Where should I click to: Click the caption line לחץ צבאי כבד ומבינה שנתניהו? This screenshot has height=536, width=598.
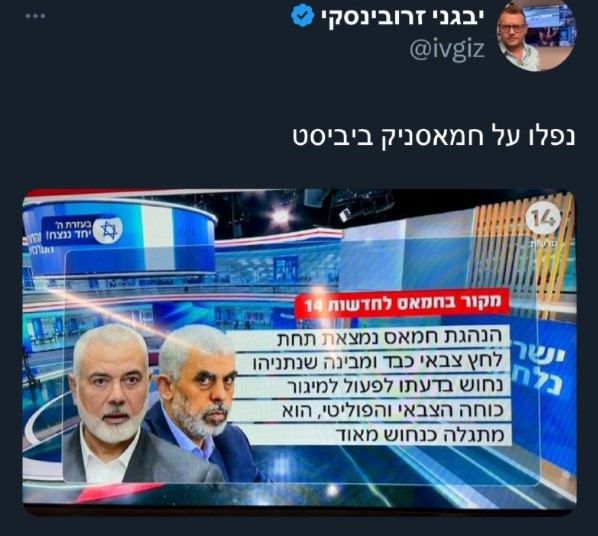pos(376,361)
